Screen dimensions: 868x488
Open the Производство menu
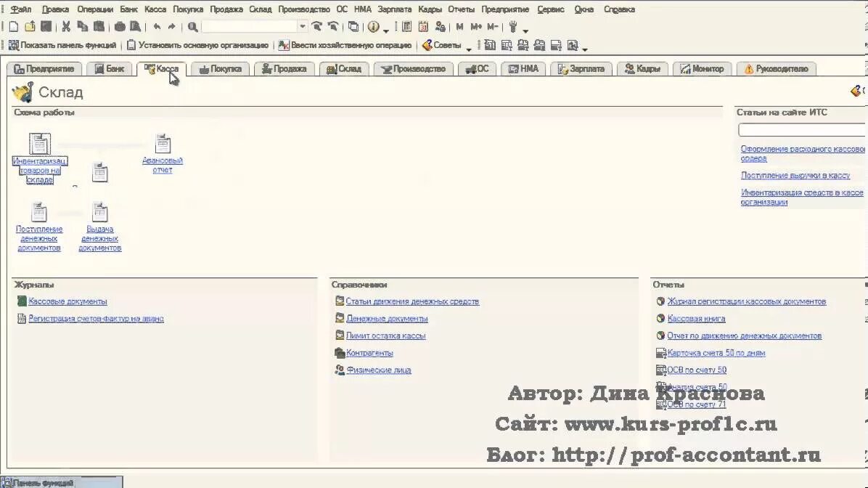coord(304,9)
